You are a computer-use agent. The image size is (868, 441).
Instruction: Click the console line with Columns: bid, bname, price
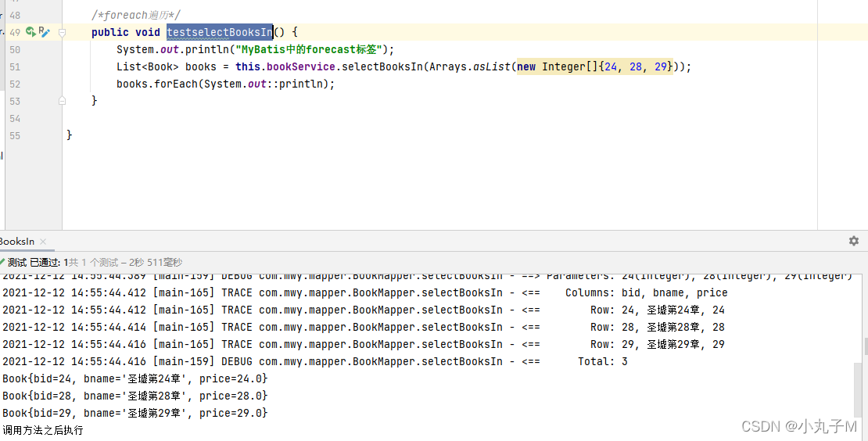point(365,292)
